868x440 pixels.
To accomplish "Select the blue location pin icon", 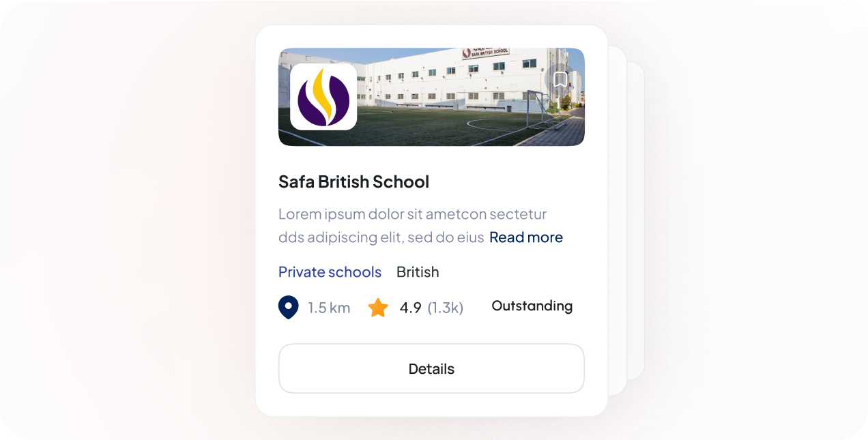I will (288, 307).
